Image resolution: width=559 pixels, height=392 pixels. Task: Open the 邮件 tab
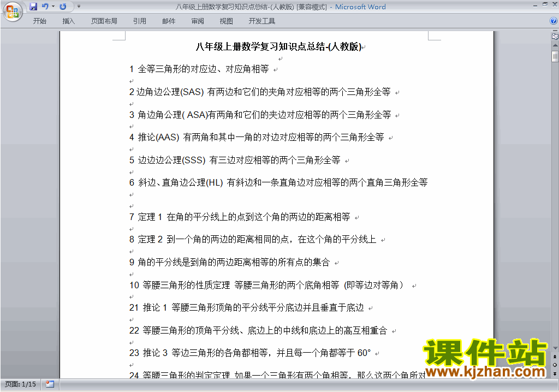tap(169, 21)
